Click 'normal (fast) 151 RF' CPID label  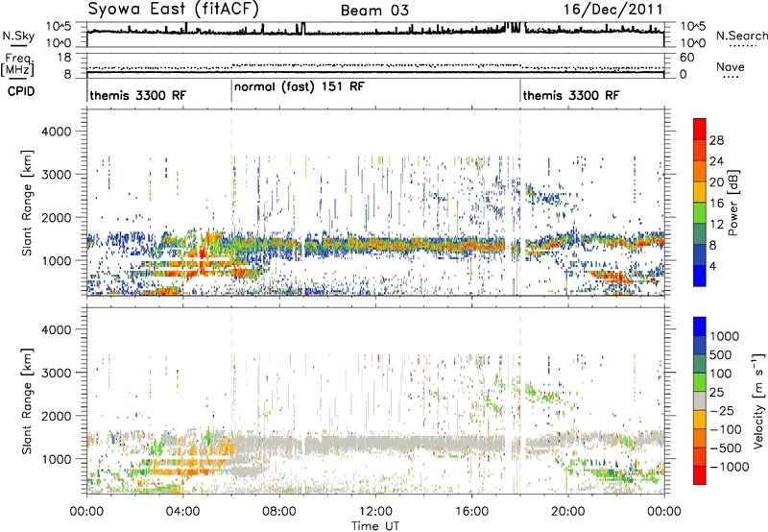click(x=300, y=86)
